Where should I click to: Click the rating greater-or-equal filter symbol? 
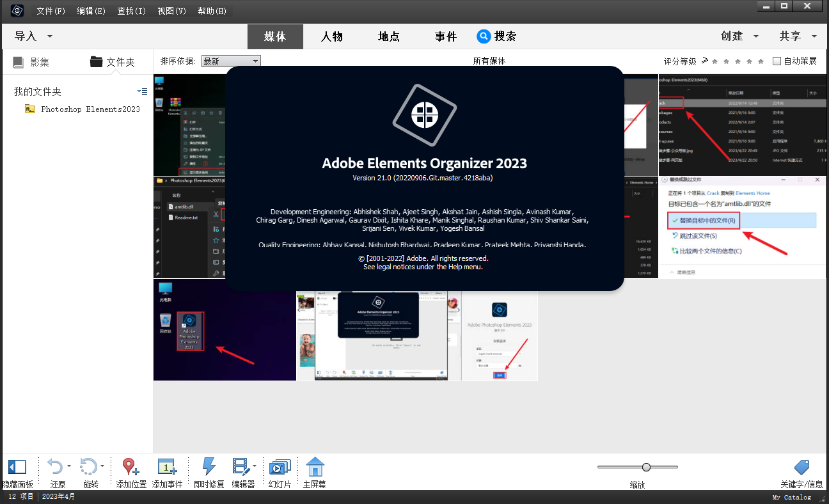tap(704, 61)
